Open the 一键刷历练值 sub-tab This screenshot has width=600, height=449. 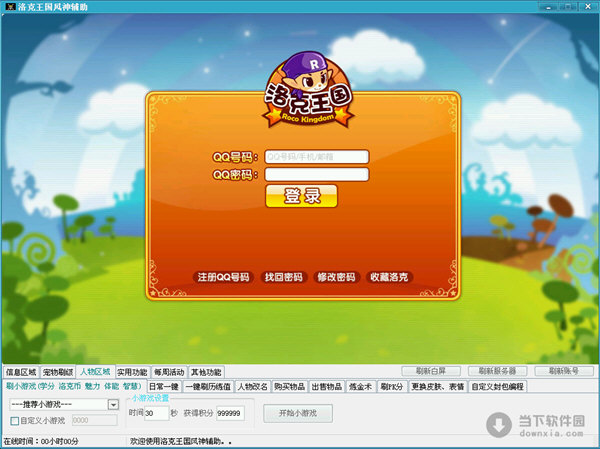click(208, 387)
